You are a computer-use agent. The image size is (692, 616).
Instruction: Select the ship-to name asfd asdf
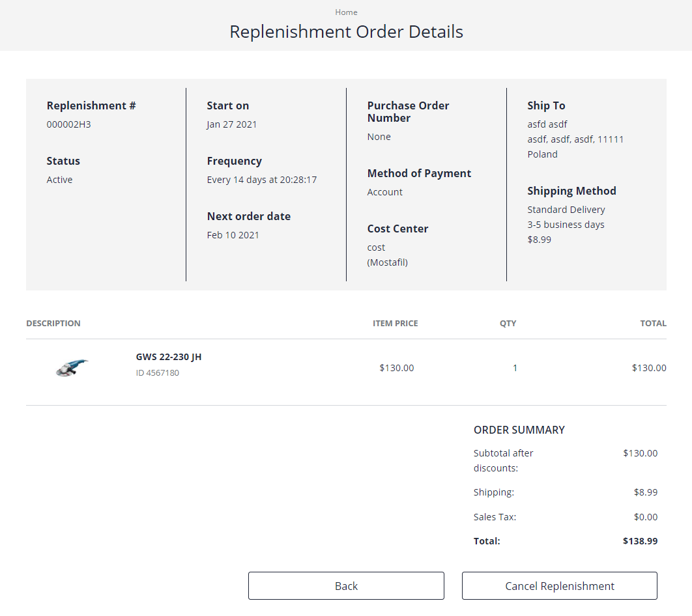pyautogui.click(x=547, y=124)
